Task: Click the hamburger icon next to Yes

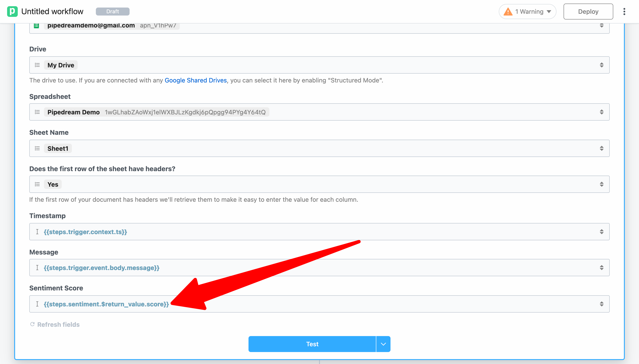Action: point(37,184)
